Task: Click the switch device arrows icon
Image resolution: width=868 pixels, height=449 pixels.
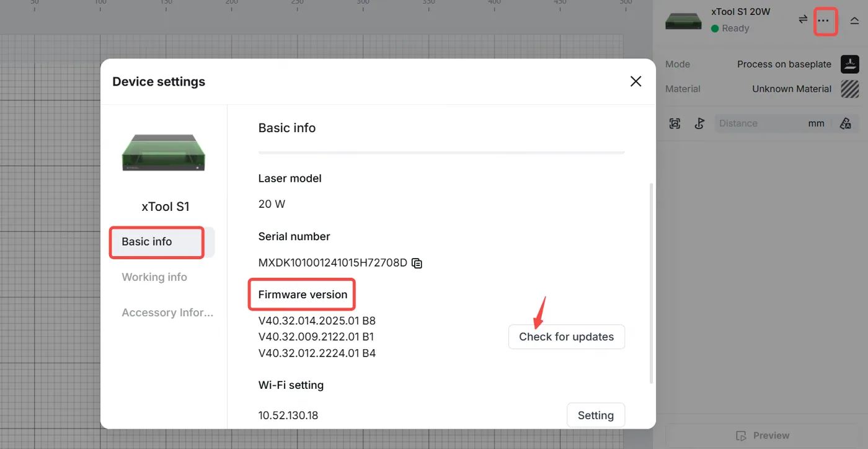Action: pos(803,20)
